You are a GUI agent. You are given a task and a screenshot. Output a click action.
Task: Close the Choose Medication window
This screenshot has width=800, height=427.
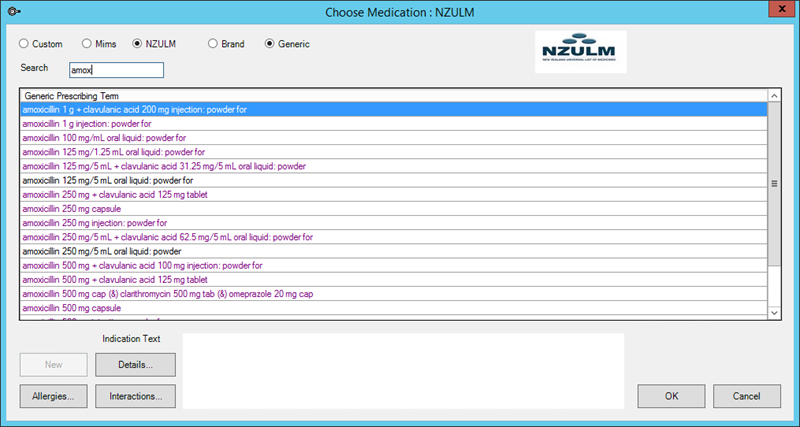point(784,10)
